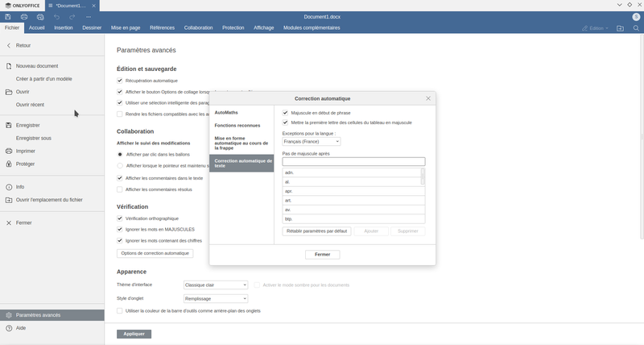This screenshot has width=644, height=345.
Task: Expand the Thème d'interface dropdown
Action: (215, 285)
